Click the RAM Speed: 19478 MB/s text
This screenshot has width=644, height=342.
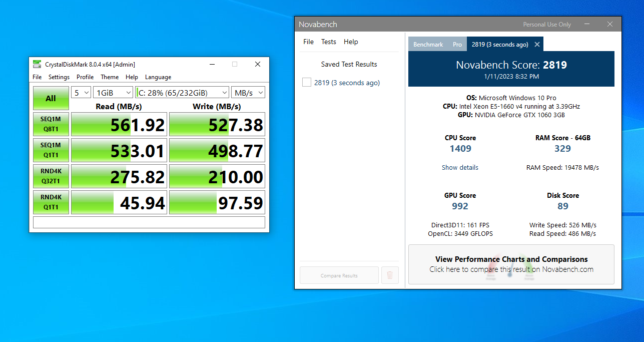(x=562, y=167)
